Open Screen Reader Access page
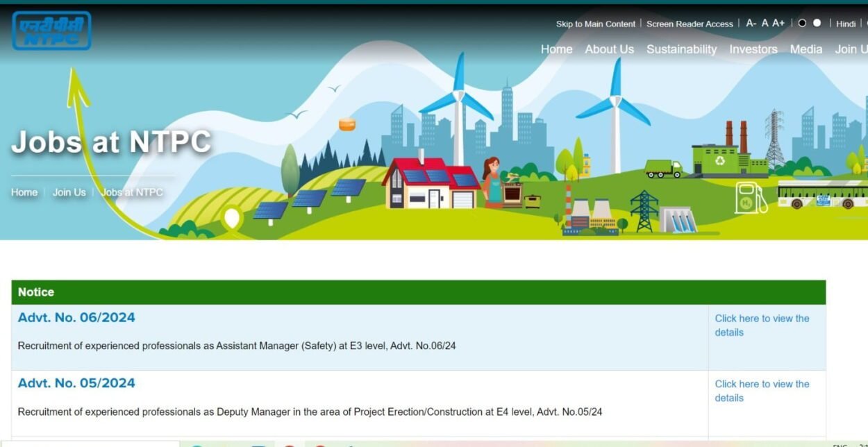 [690, 24]
